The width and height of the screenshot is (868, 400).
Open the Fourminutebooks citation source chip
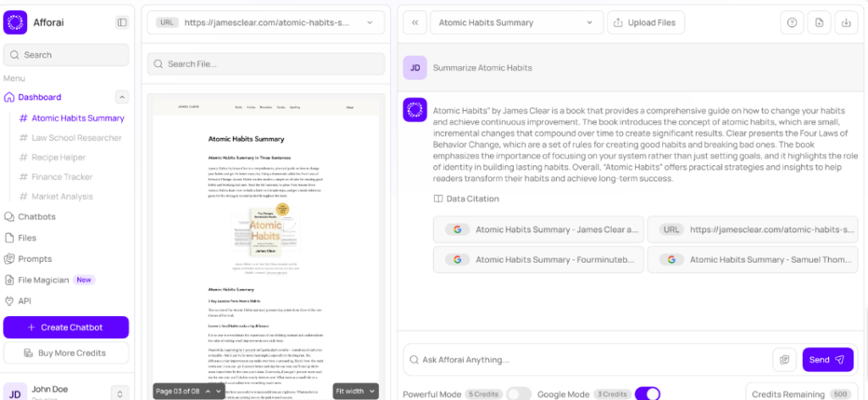point(538,259)
